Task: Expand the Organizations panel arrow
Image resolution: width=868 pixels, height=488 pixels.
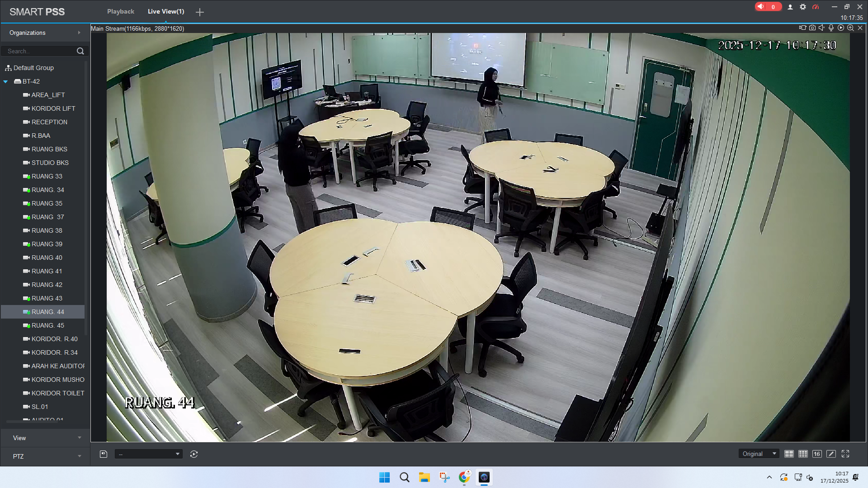Action: [x=79, y=33]
